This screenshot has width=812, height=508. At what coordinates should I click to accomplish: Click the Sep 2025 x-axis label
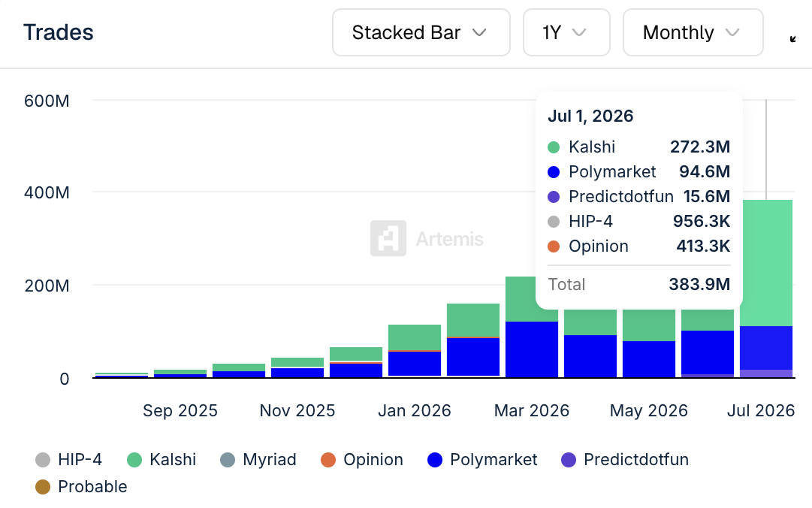point(180,410)
